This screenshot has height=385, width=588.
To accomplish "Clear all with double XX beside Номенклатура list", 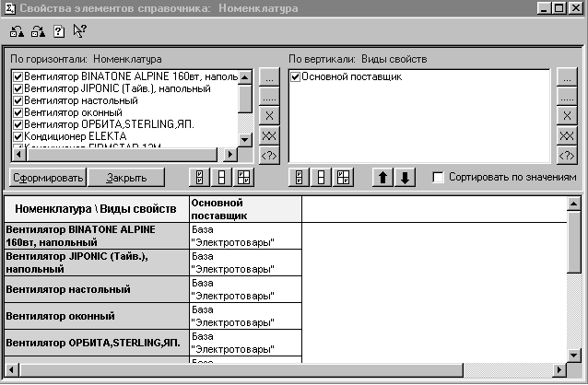I will tap(269, 135).
